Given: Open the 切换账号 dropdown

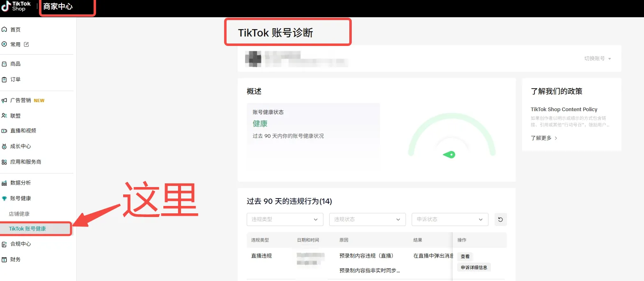Looking at the screenshot, I should (598, 59).
